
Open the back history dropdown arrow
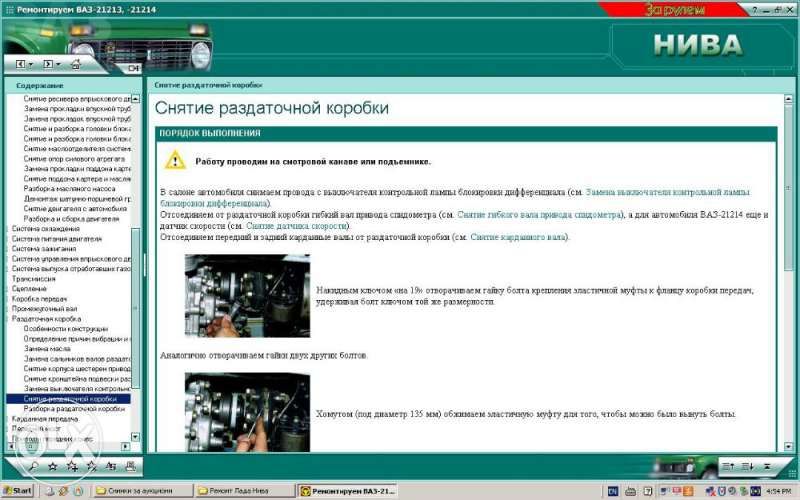tap(31, 65)
